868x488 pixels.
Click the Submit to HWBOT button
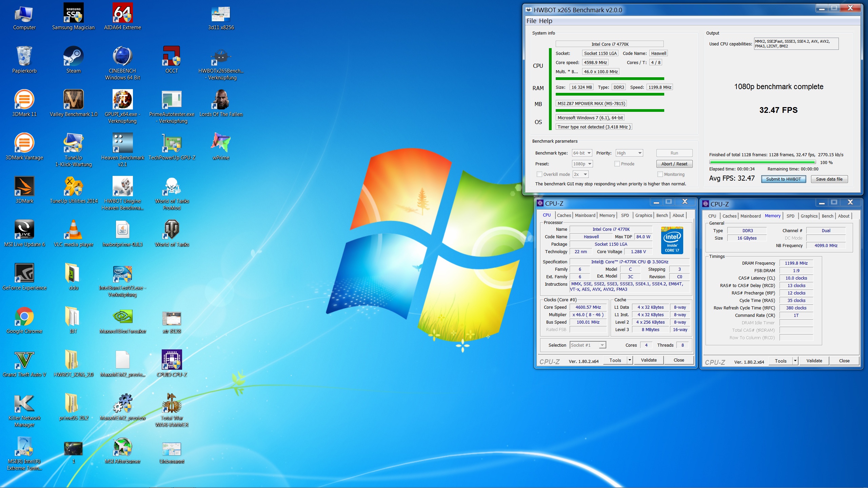tap(784, 179)
